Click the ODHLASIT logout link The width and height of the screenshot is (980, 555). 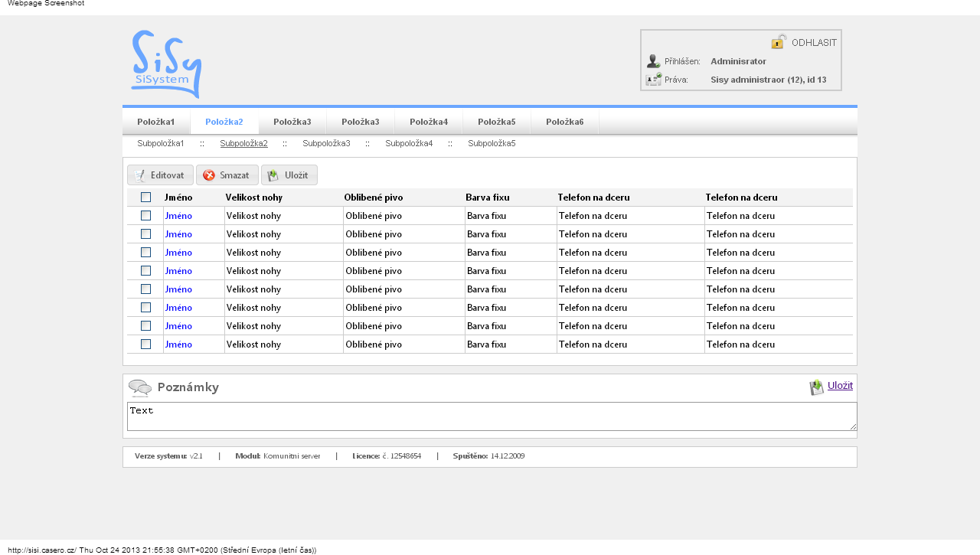[814, 42]
